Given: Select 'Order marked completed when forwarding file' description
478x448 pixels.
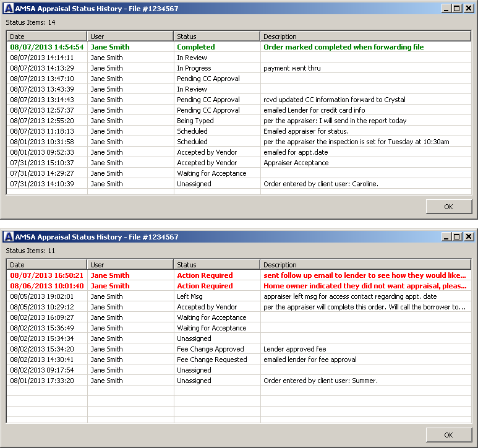Looking at the screenshot, I should pos(344,47).
